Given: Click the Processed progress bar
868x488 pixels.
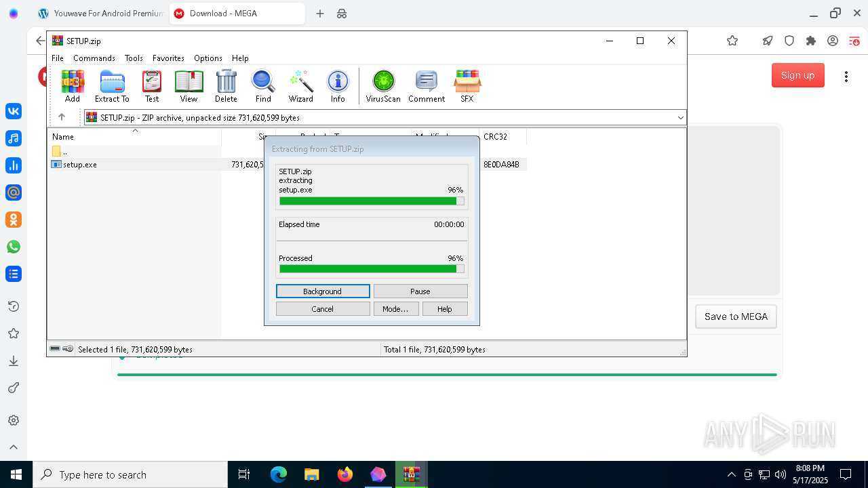Looking at the screenshot, I should click(x=372, y=269).
